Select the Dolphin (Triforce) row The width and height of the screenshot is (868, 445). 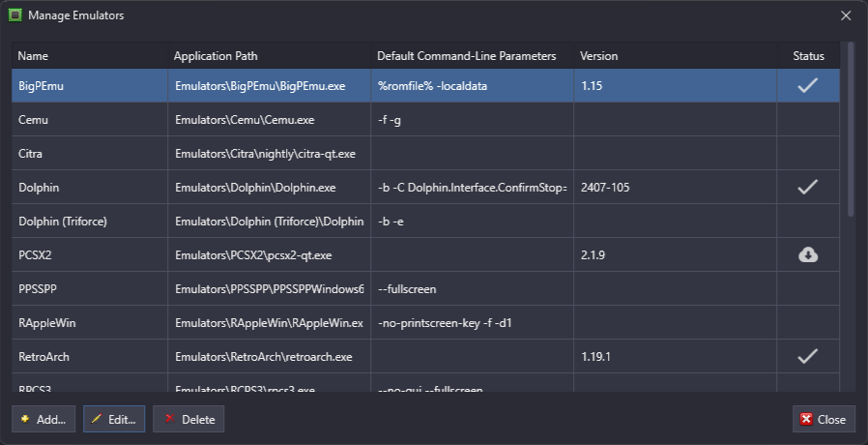tap(425, 222)
